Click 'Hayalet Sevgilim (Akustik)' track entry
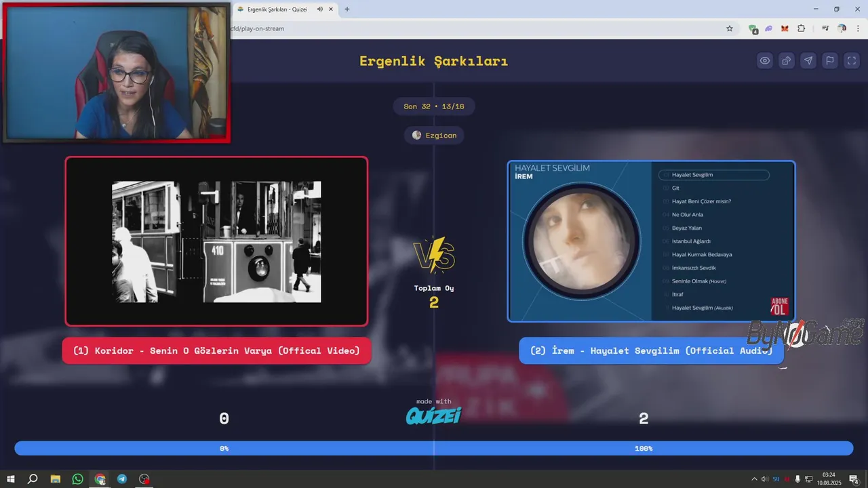 click(x=703, y=308)
